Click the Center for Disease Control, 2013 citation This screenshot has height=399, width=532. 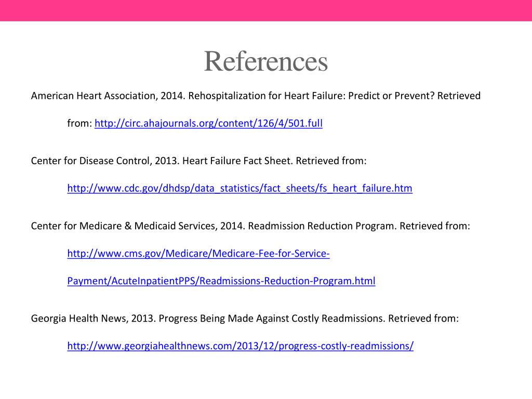pyautogui.click(x=199, y=161)
